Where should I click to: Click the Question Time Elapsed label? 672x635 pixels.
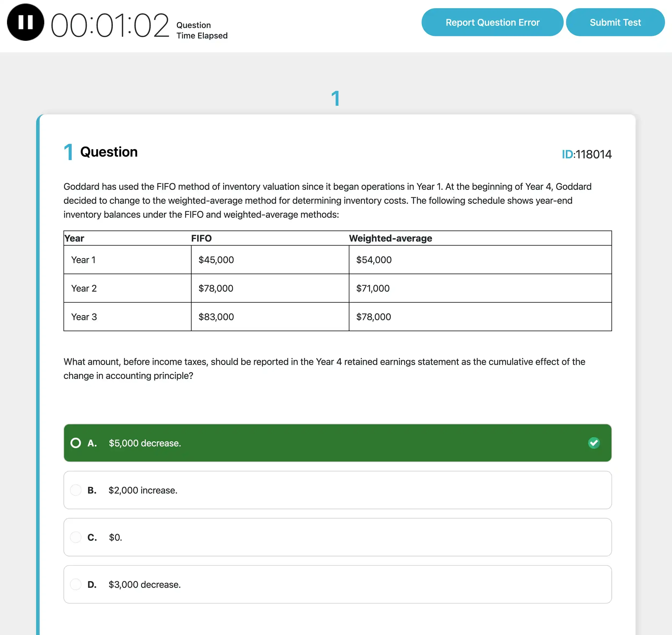[202, 30]
